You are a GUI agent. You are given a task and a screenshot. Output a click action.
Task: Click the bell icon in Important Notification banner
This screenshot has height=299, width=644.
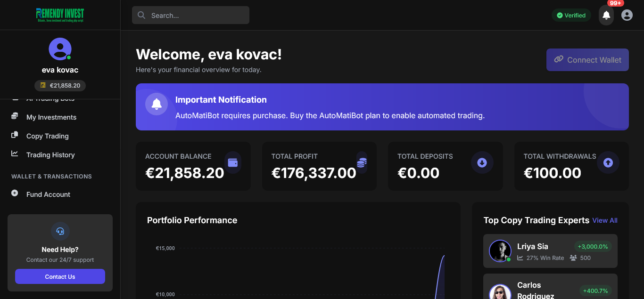(x=157, y=105)
